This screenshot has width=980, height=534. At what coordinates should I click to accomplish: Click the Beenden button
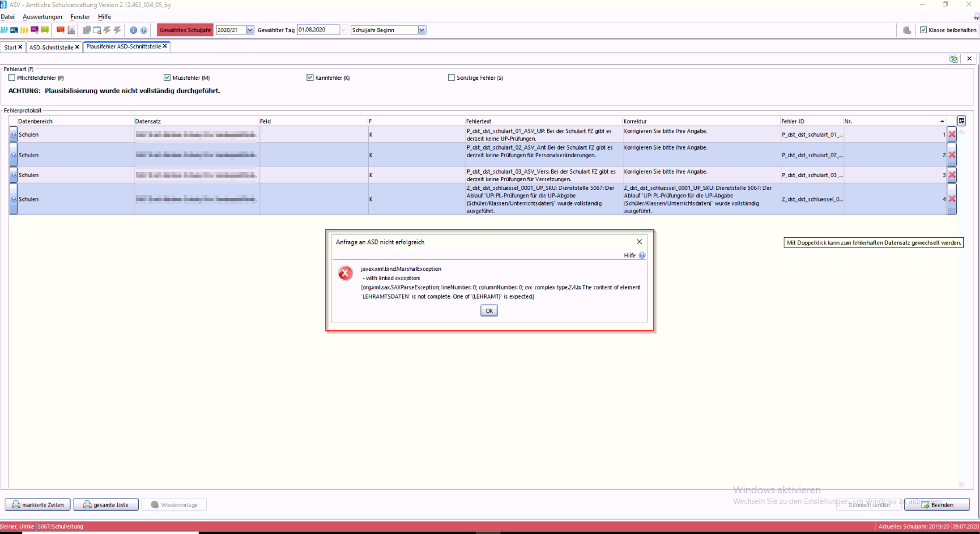point(937,505)
